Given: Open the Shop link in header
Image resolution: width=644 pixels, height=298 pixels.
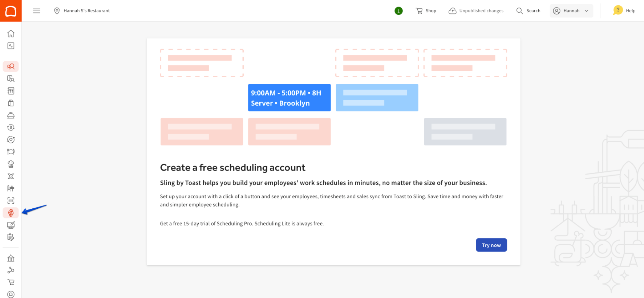Looking at the screenshot, I should pos(426,11).
